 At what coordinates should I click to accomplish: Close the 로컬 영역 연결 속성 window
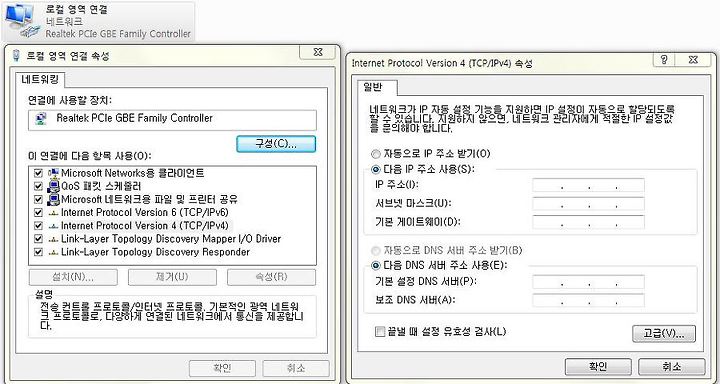coord(317,52)
